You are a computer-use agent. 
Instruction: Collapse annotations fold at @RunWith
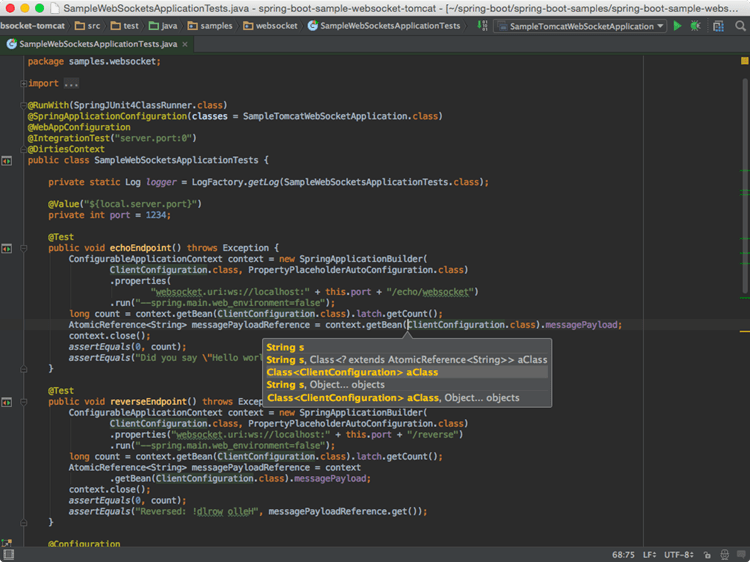pos(23,105)
